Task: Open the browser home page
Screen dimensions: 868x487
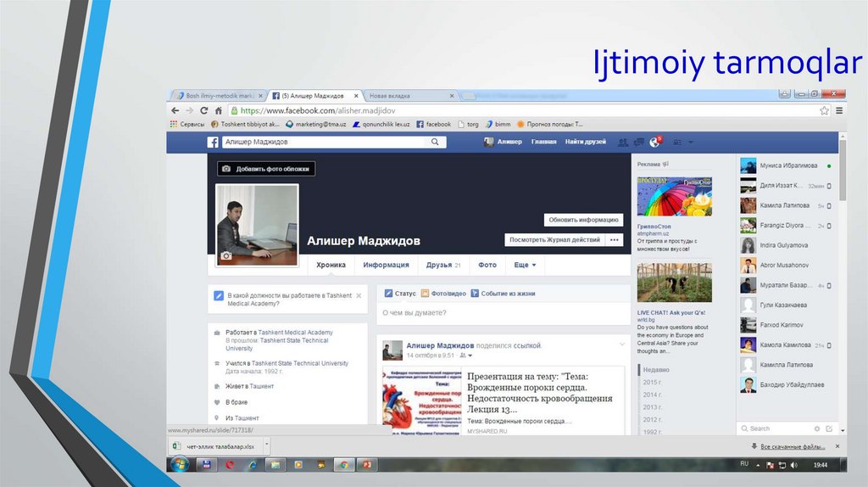Action: (x=218, y=111)
